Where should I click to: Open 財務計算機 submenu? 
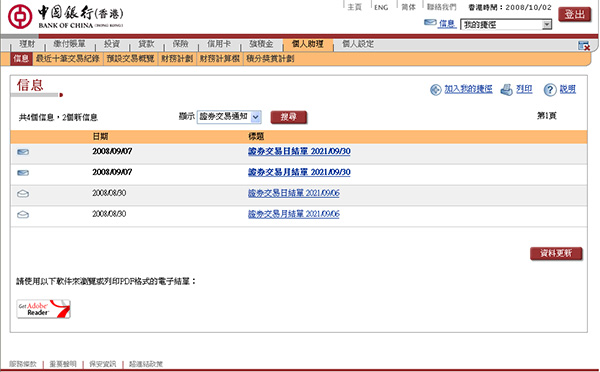[x=220, y=59]
